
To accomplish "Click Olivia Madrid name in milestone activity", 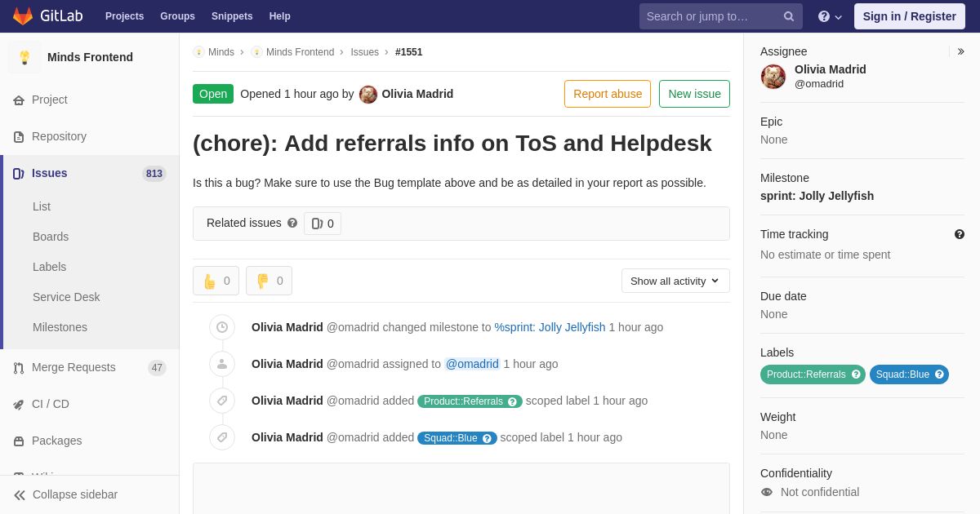I will click(x=287, y=327).
